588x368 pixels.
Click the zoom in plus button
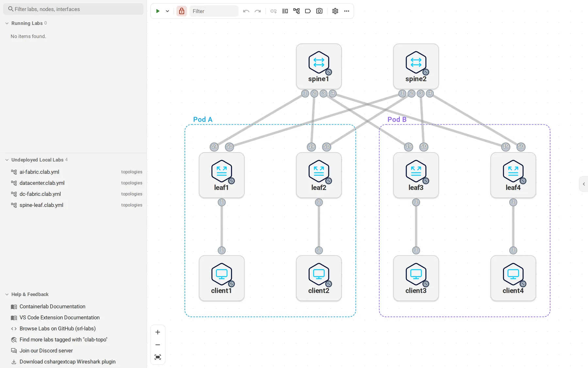click(x=158, y=332)
